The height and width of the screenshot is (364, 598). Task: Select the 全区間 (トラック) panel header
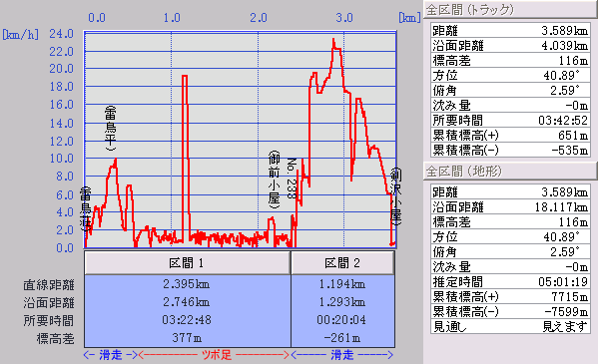pyautogui.click(x=510, y=10)
